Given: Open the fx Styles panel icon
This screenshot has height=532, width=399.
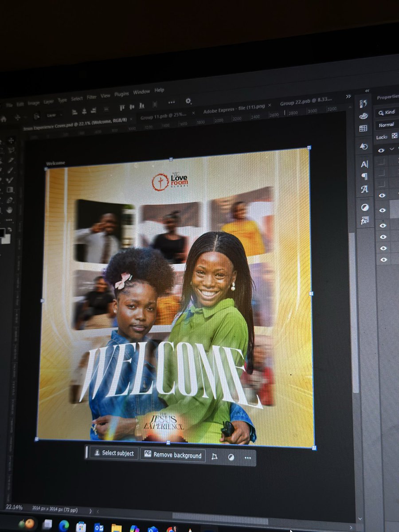Looking at the screenshot, I should [x=365, y=220].
